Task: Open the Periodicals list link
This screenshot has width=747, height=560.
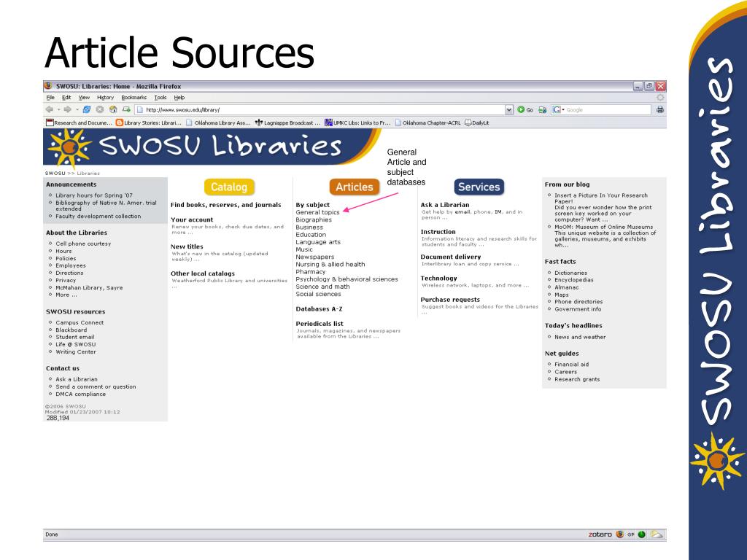Action: pyautogui.click(x=320, y=324)
